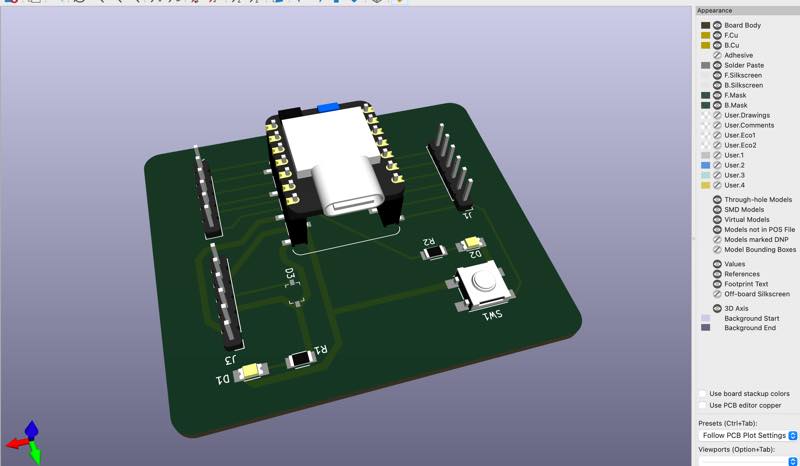
Task: Enable Use board stackup colors checkbox
Action: tap(703, 394)
